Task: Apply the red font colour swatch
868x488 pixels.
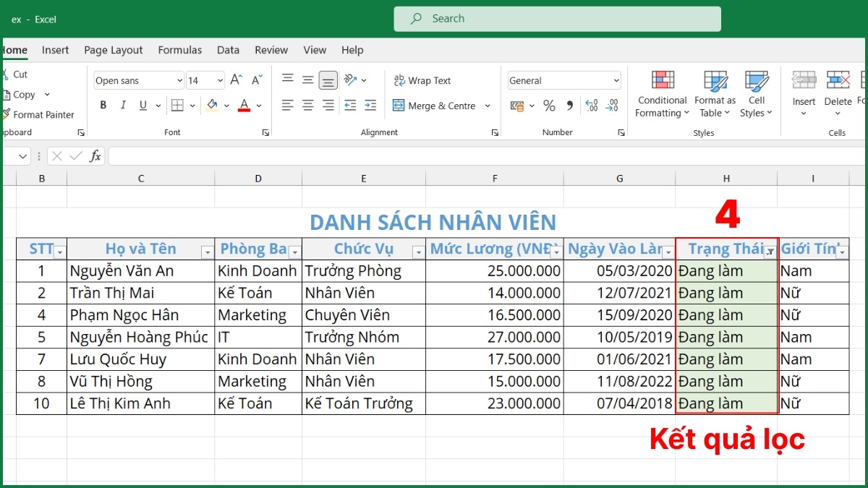Action: tap(244, 106)
